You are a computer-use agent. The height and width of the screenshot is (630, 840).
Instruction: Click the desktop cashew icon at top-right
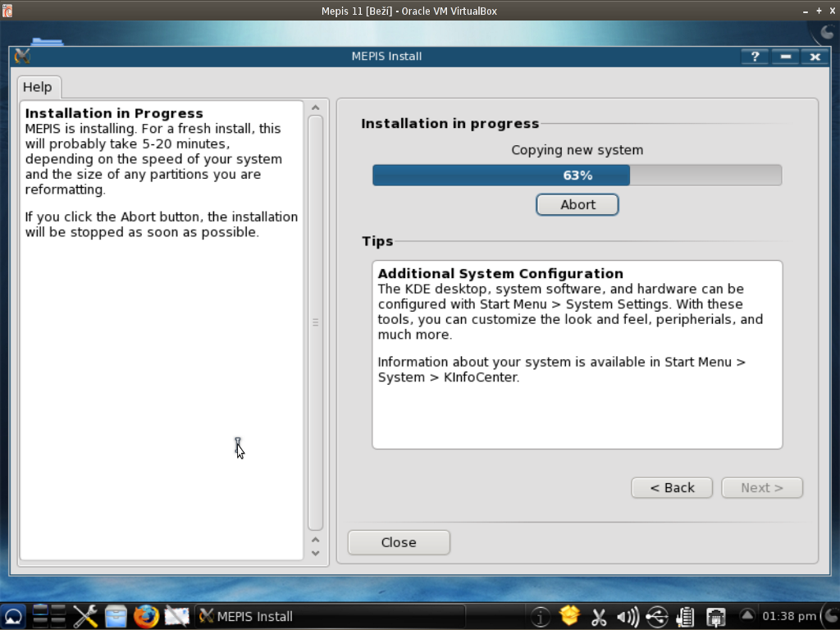[828, 33]
